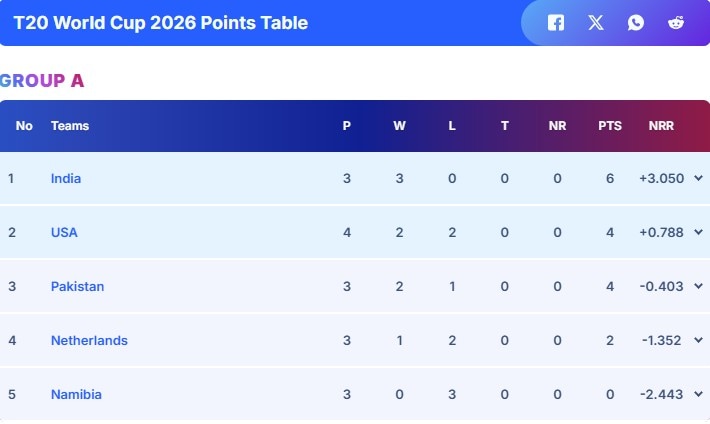Image resolution: width=710 pixels, height=424 pixels.
Task: Share the points table via WhatsApp
Action: click(x=636, y=23)
